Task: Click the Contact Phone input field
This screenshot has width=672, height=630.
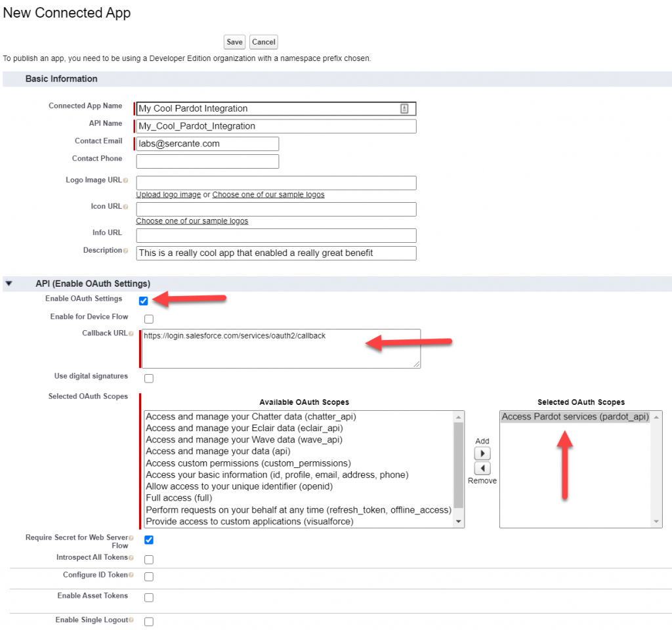Action: pos(207,161)
